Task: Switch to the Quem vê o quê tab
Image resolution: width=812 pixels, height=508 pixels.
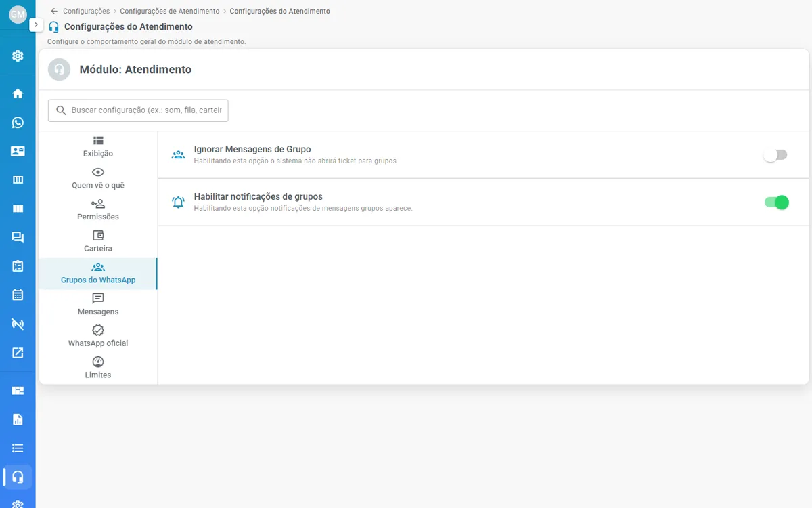Action: [98, 179]
